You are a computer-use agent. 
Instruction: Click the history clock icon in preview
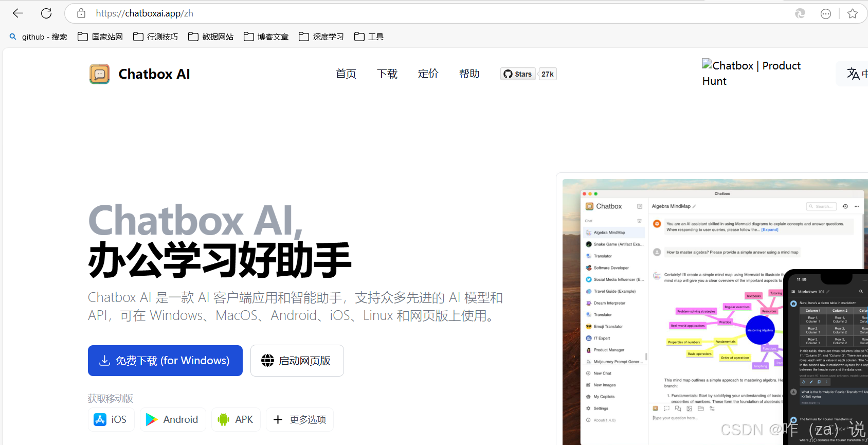[845, 206]
